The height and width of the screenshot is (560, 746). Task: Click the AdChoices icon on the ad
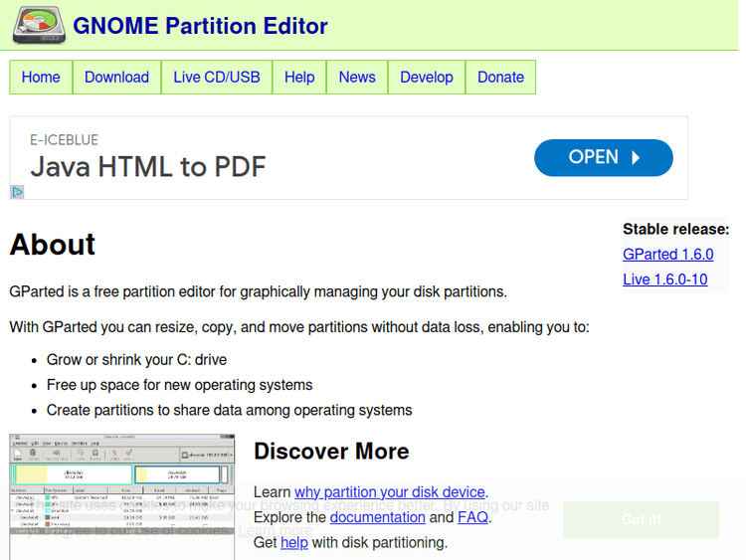(x=17, y=192)
